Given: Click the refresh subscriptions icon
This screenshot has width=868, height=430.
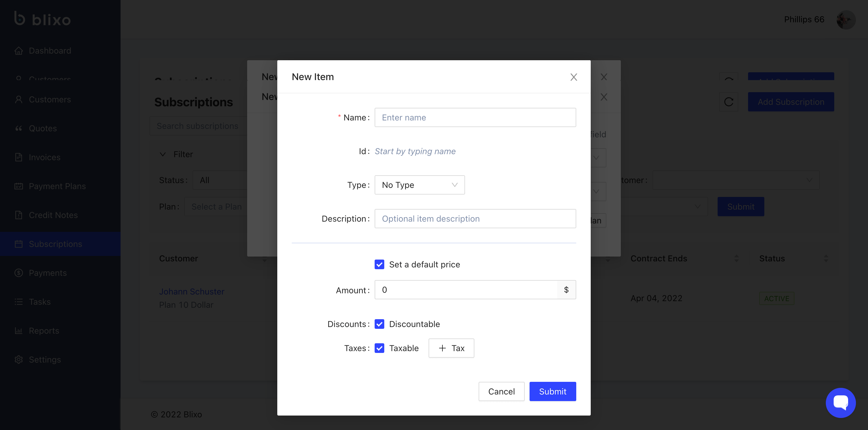Looking at the screenshot, I should (728, 102).
